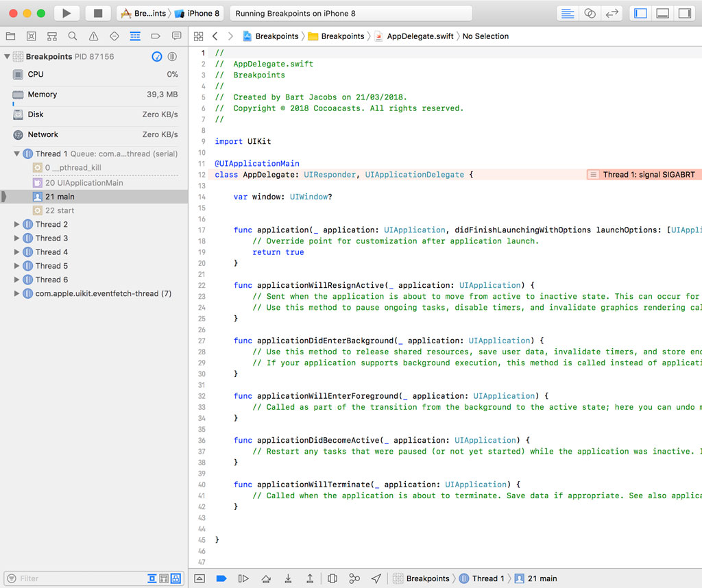702x588 pixels.
Task: Toggle the breakpoint activation button
Action: pyautogui.click(x=221, y=578)
